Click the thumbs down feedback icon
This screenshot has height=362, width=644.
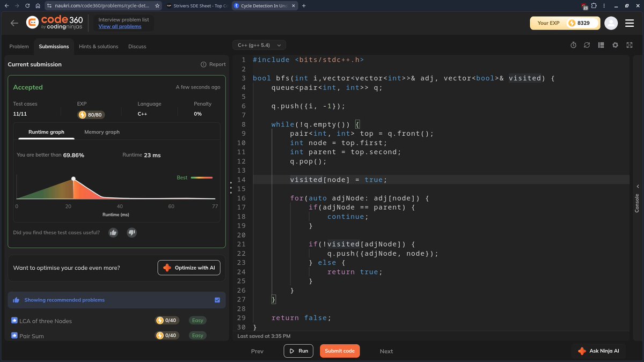click(x=132, y=232)
